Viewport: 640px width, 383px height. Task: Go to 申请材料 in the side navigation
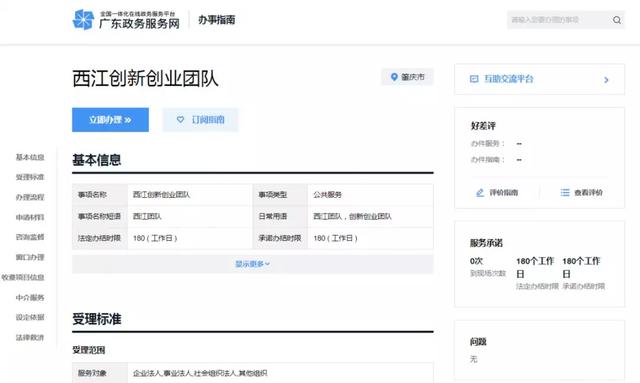coord(30,217)
